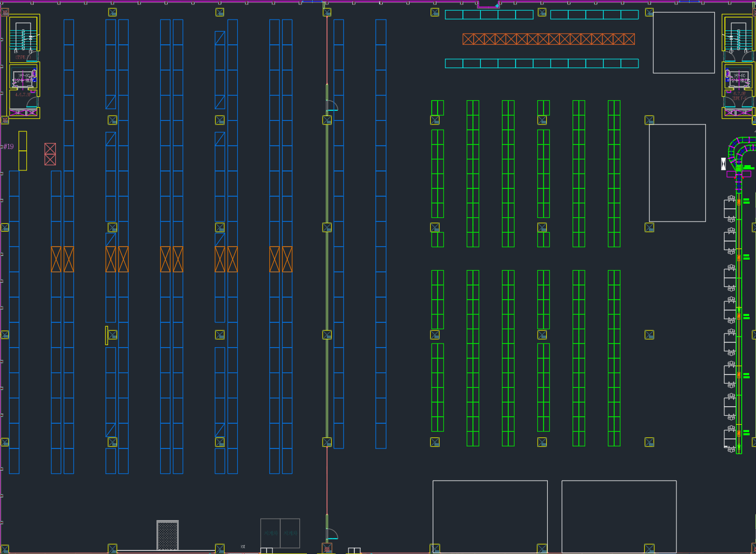Select the long cyan rack row below orange row
756x554 pixels.
[541, 63]
